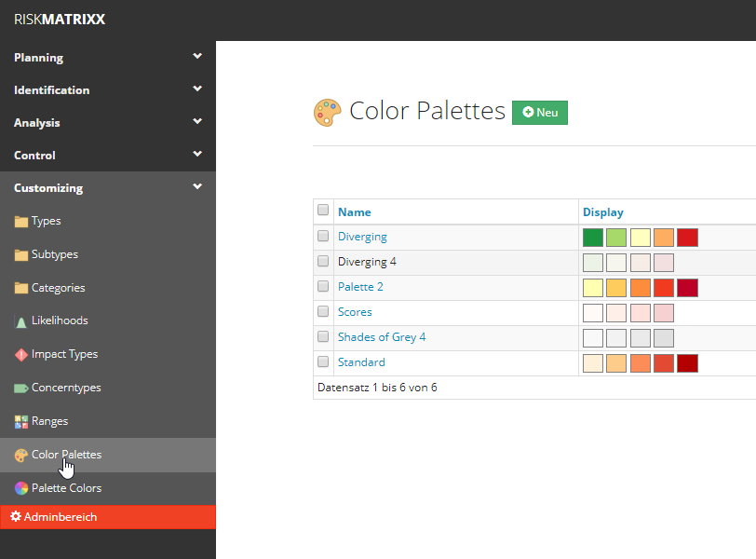Image resolution: width=756 pixels, height=559 pixels.
Task: Click the Adminbereich gear icon
Action: pyautogui.click(x=16, y=516)
